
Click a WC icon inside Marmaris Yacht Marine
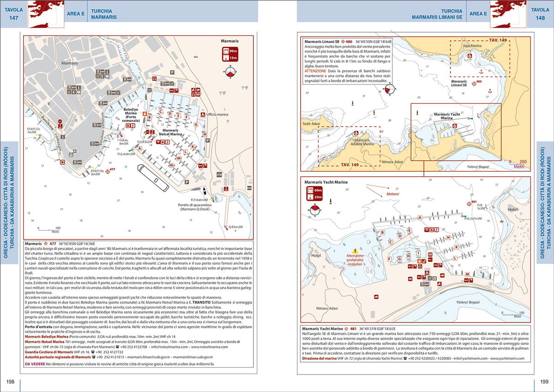tap(410, 266)
